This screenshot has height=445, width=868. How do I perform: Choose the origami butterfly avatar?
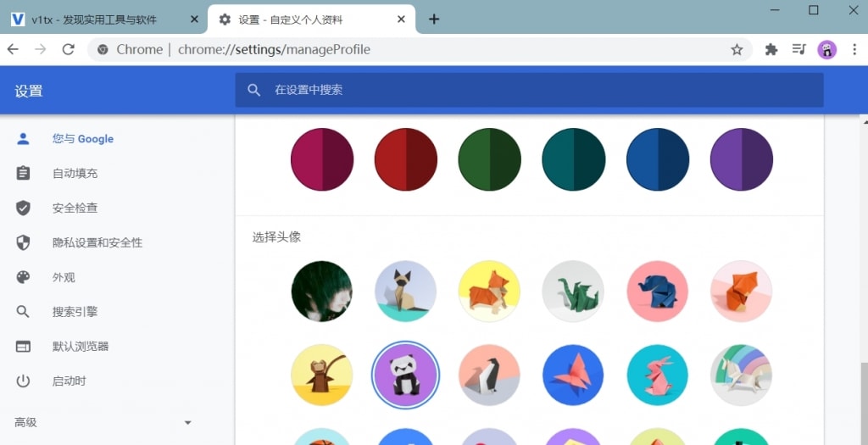573,375
